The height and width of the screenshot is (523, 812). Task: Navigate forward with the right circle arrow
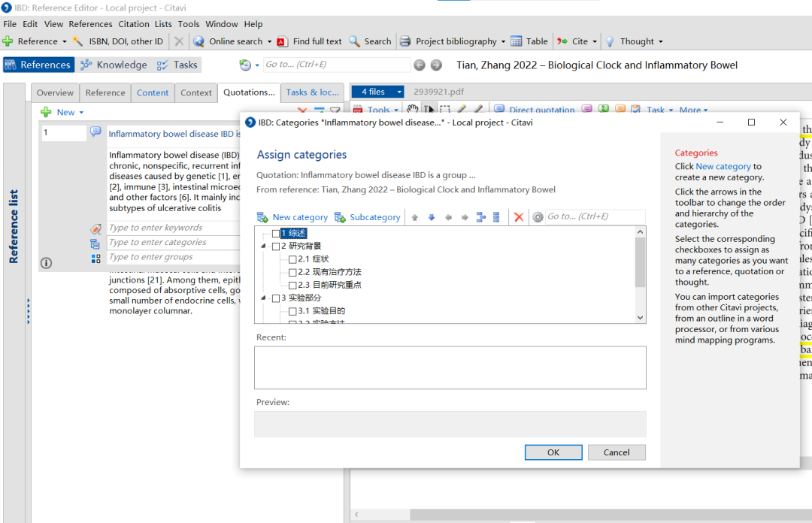coord(437,65)
